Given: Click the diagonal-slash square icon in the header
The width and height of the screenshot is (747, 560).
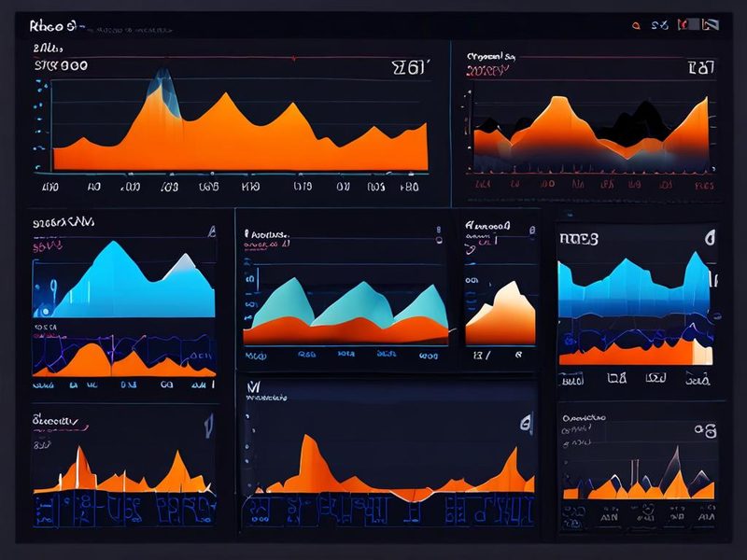Looking at the screenshot, I should [x=711, y=25].
